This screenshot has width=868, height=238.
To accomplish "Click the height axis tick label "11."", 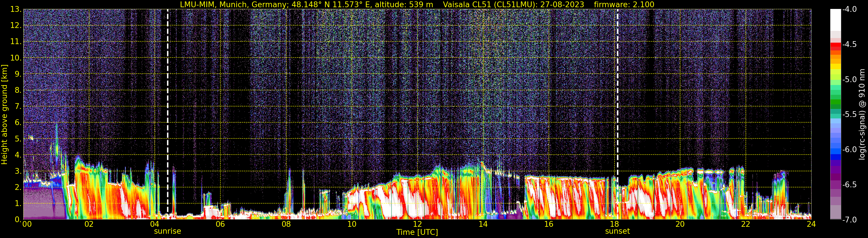I will point(16,41).
